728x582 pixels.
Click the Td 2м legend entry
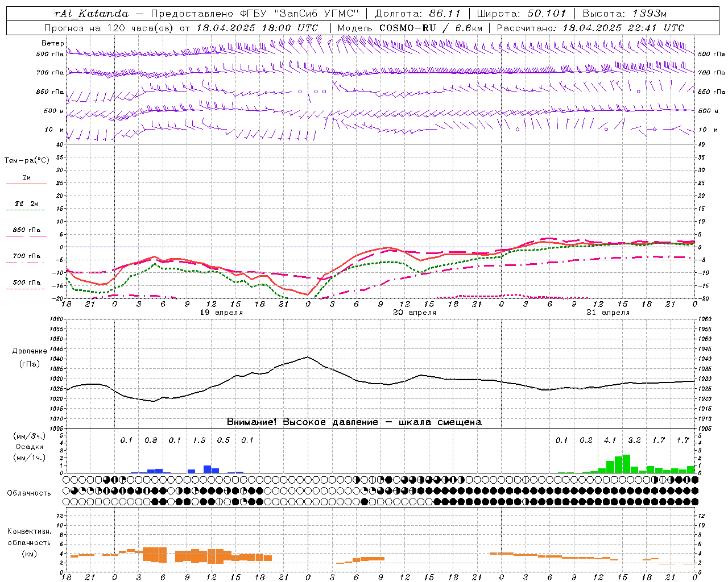(27, 203)
